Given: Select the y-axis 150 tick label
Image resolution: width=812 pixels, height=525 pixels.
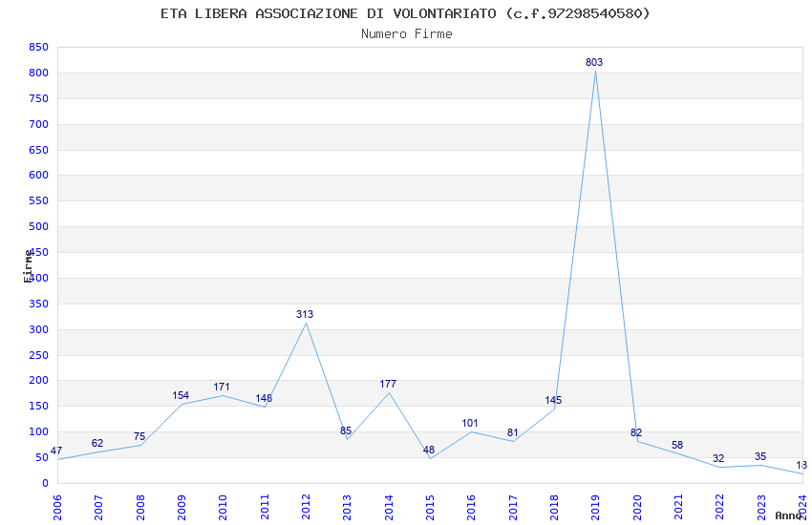Looking at the screenshot, I should tap(38, 406).
